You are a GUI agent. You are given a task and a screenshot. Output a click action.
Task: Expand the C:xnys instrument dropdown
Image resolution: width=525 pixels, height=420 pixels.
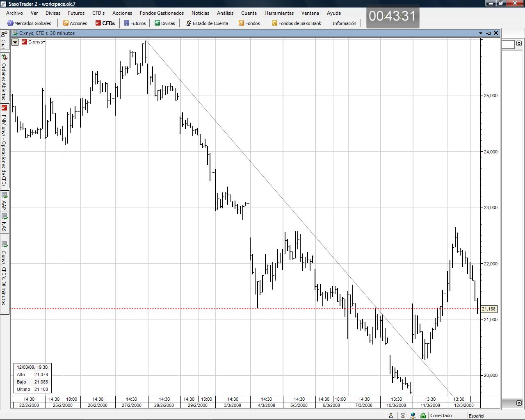pyautogui.click(x=44, y=42)
